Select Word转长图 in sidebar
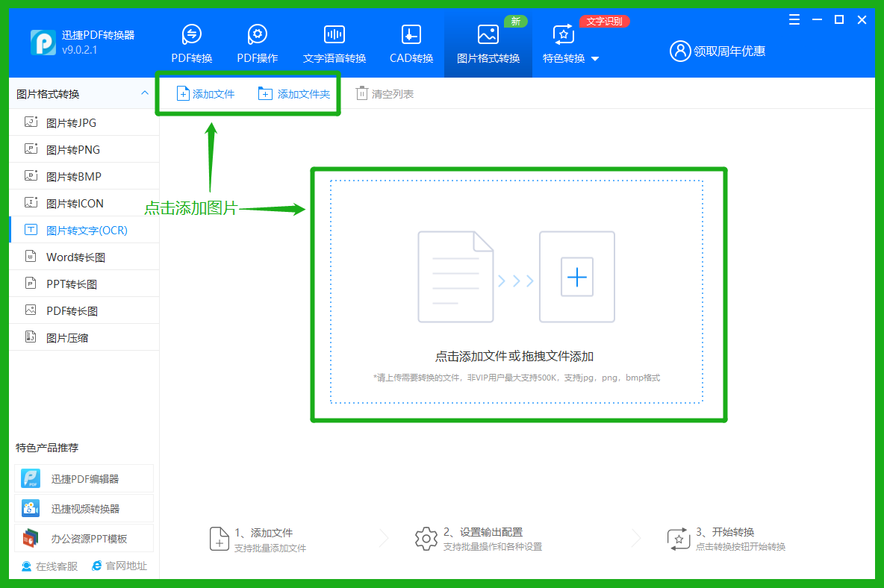 pyautogui.click(x=84, y=257)
